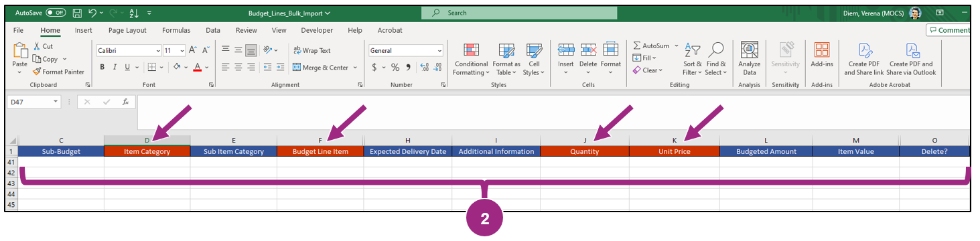Open Cell Styles gallery
This screenshot has height=241, width=980.
pos(534,59)
